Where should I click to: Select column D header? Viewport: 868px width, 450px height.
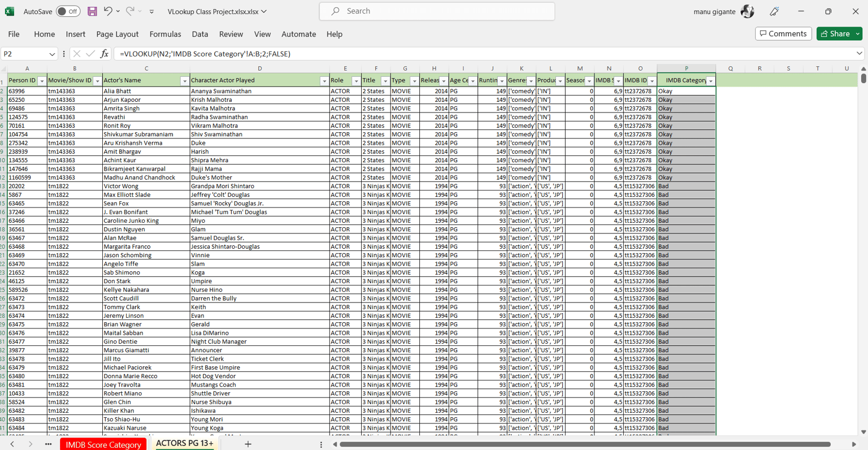[x=260, y=68]
